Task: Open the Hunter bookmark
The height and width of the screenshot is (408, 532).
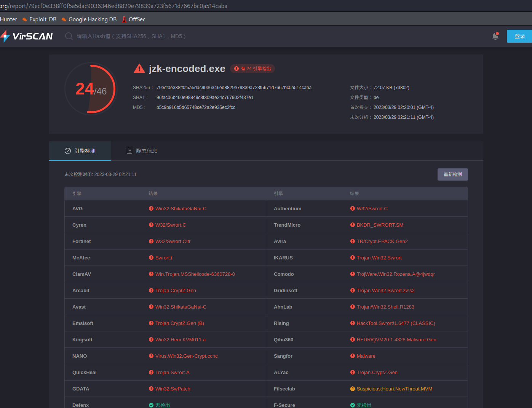Action: [x=8, y=19]
